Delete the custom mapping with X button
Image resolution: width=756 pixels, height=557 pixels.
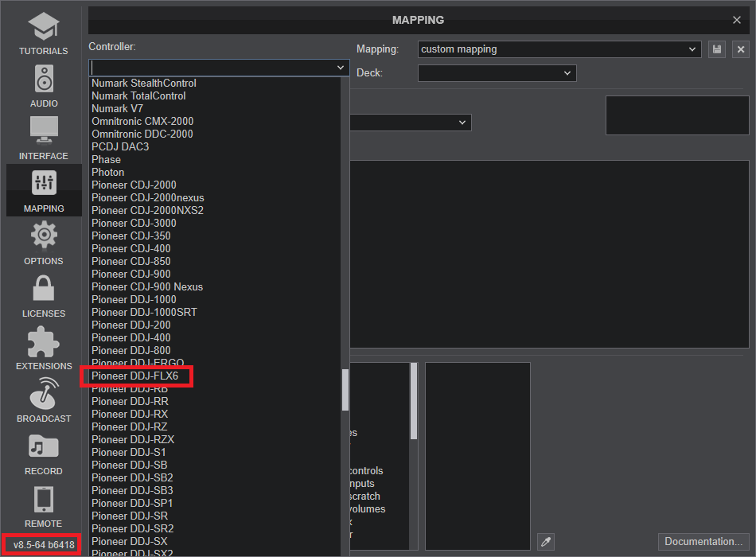pyautogui.click(x=741, y=49)
